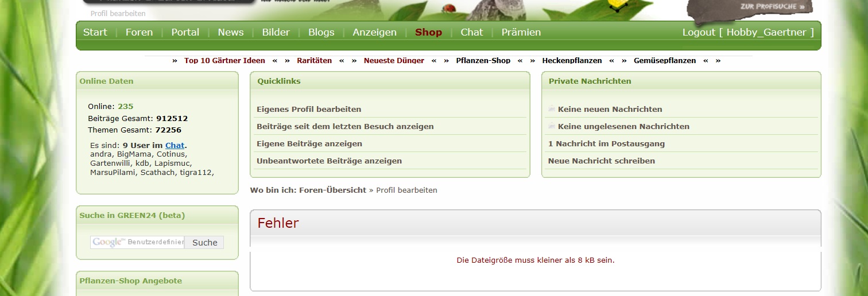Screen dimensions: 868x296
Task: Open Eigenes Profil bearbeiten quicklink
Action: pyautogui.click(x=309, y=109)
